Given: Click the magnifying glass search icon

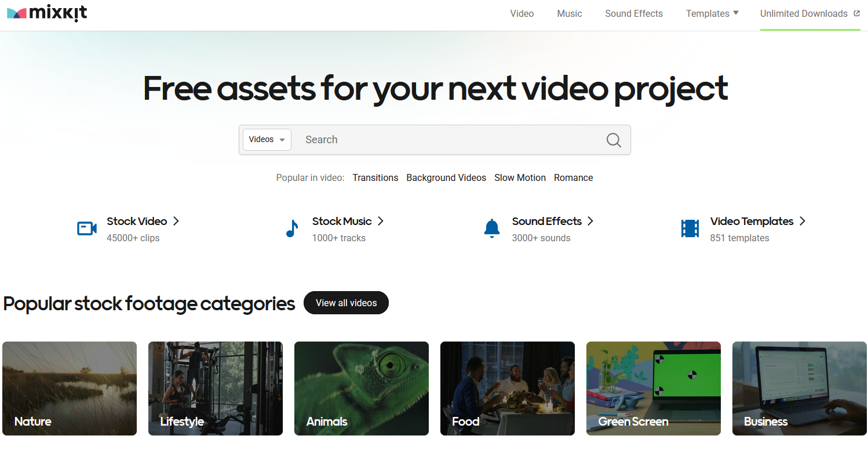Looking at the screenshot, I should coord(614,140).
